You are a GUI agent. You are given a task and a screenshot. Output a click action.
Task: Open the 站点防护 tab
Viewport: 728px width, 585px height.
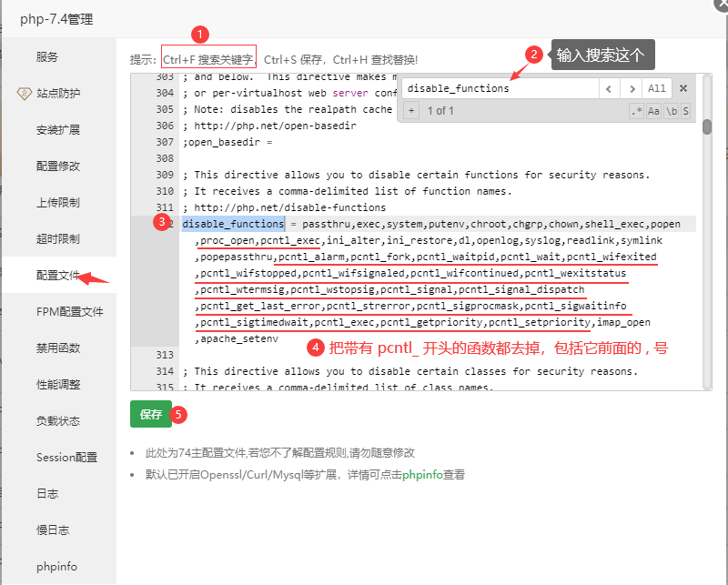click(x=58, y=93)
